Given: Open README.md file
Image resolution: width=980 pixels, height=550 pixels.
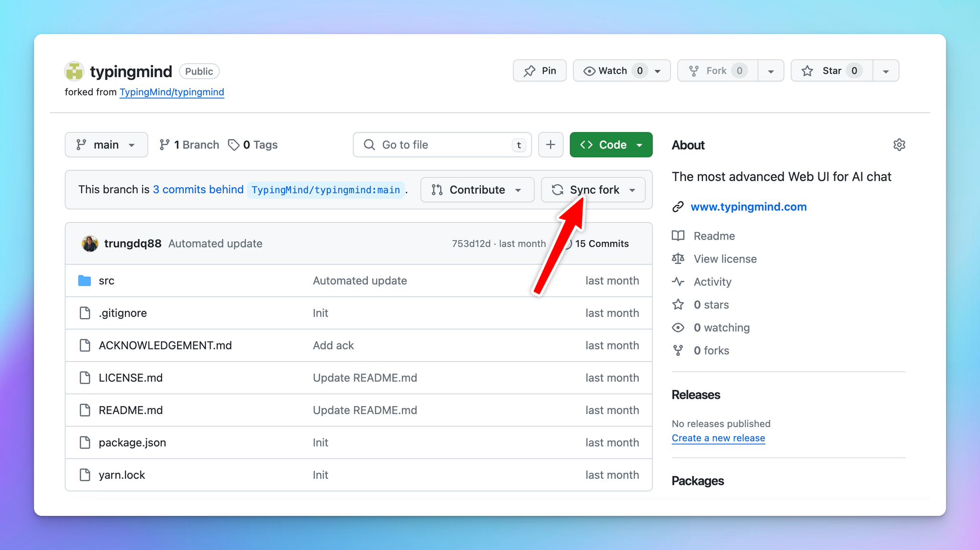Looking at the screenshot, I should pyautogui.click(x=131, y=410).
